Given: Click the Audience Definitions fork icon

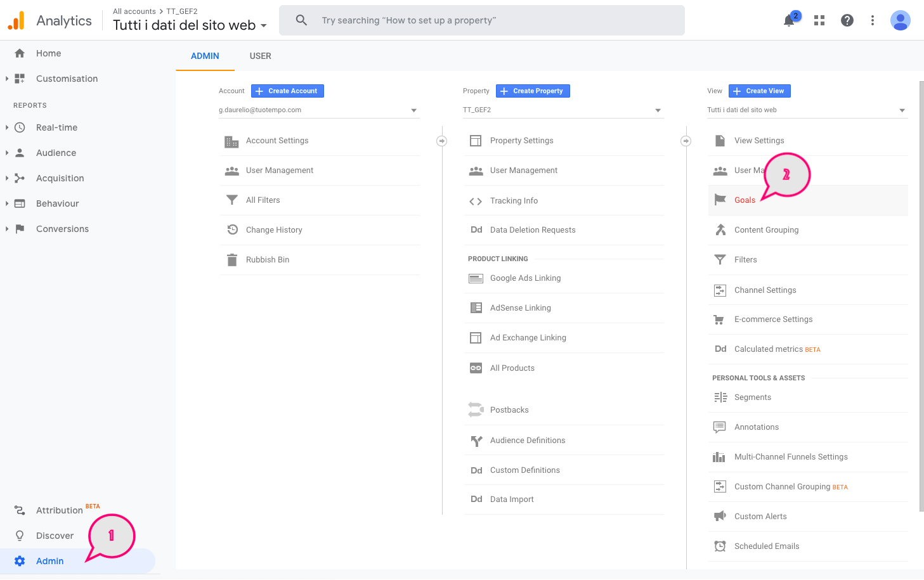Looking at the screenshot, I should point(476,441).
